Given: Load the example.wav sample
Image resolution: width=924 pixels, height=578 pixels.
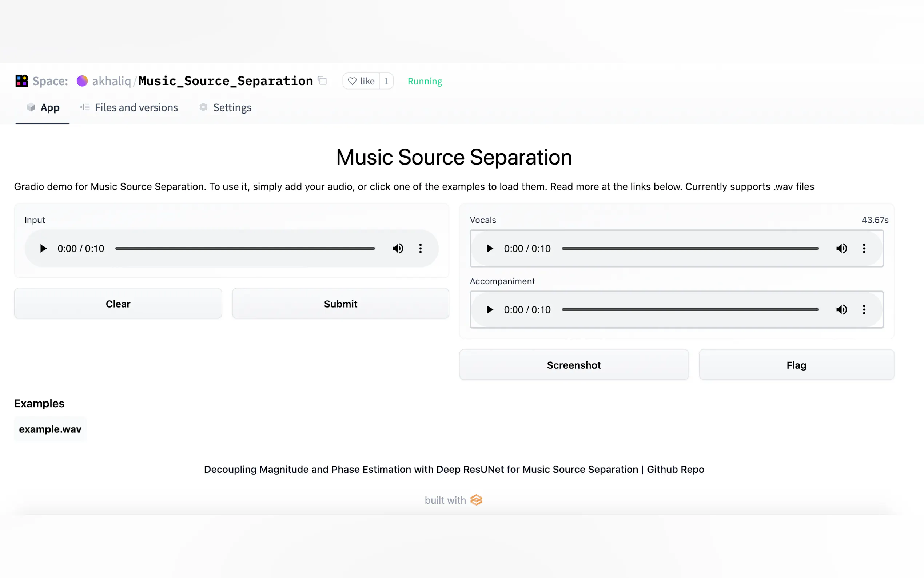Looking at the screenshot, I should (50, 429).
